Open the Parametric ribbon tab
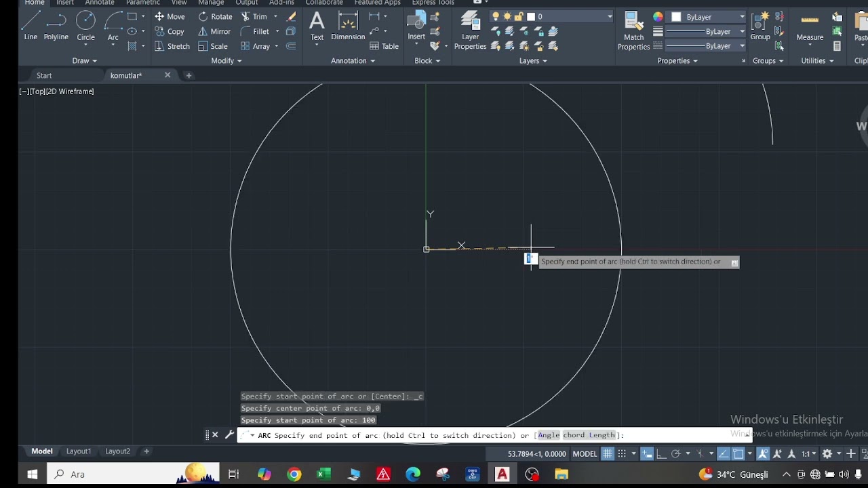Screen dimensions: 868x488 (x=143, y=3)
